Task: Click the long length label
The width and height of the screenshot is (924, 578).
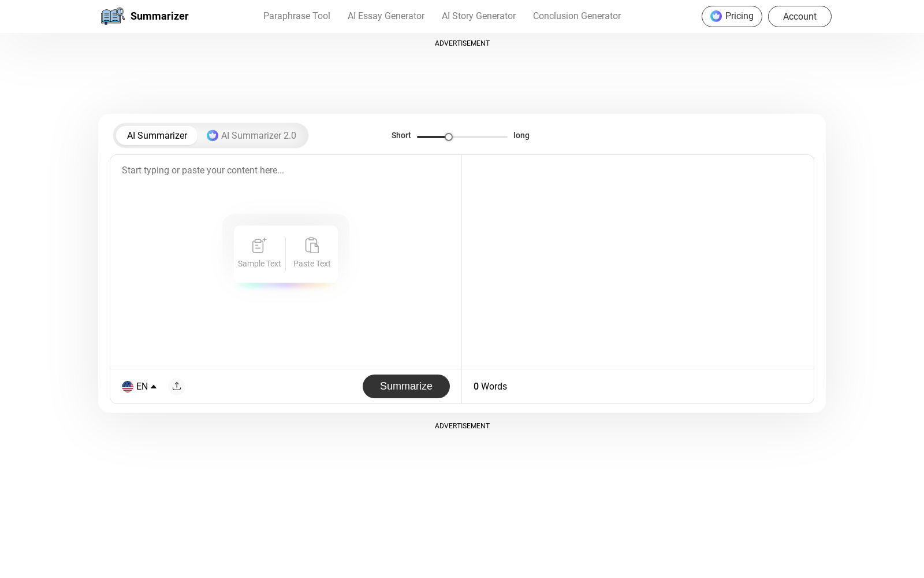Action: coord(521,135)
